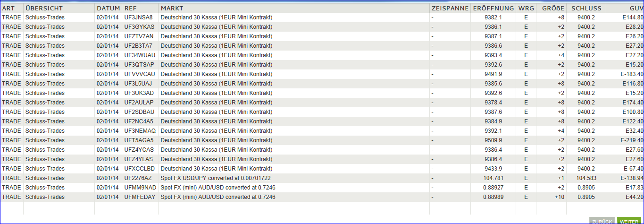Screen dimensions: 644x224
Task: Select reference UFZ4YCAS
Action: (139, 150)
